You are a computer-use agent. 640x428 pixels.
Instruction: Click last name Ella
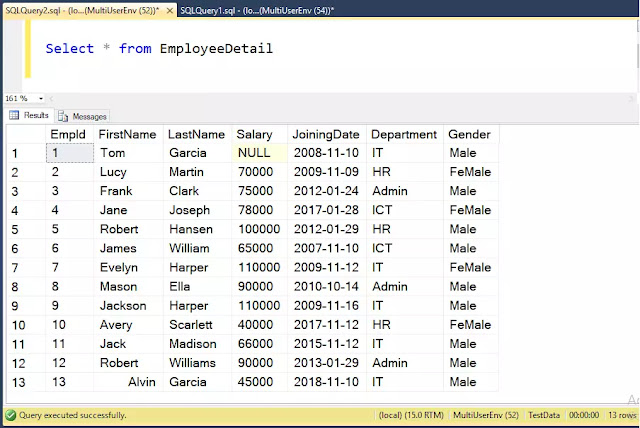click(180, 286)
